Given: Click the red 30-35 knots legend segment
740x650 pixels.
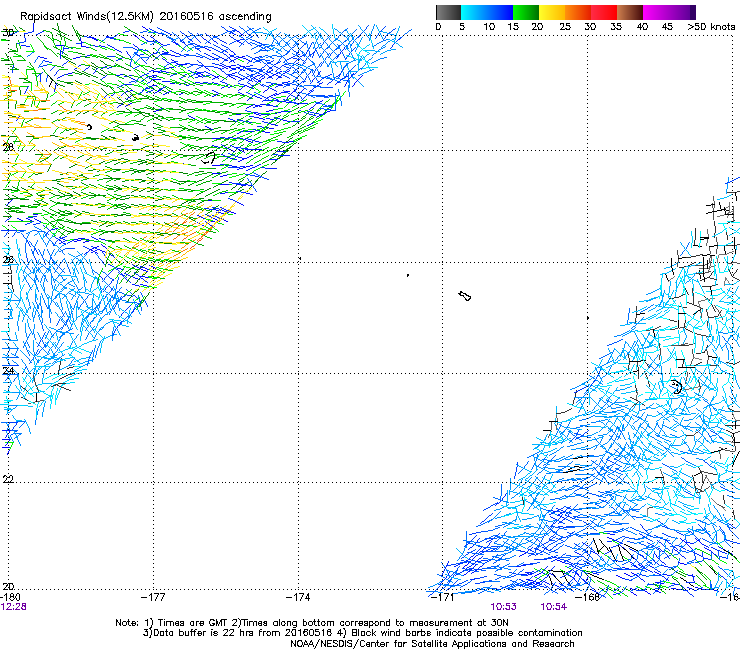Looking at the screenshot, I should [604, 12].
